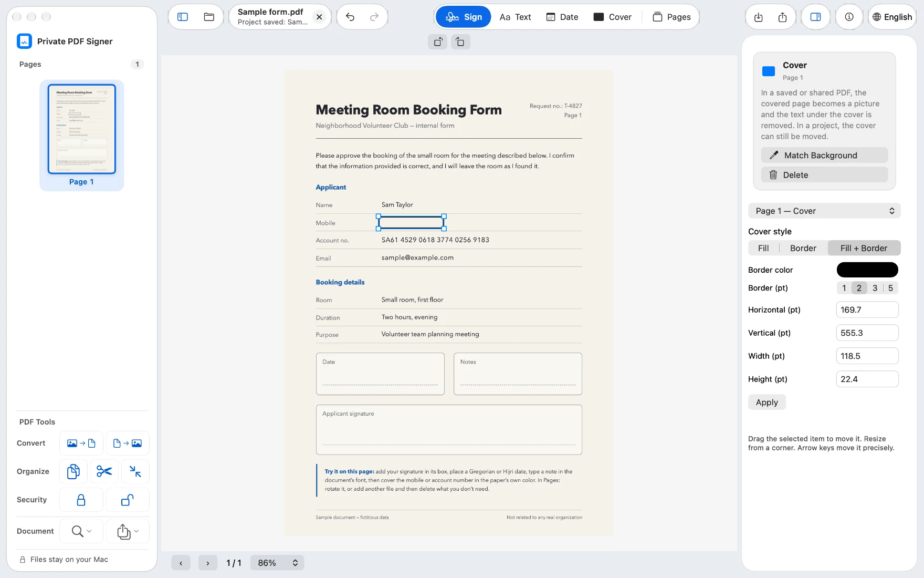Viewport: 924px width, 578px height.
Task: Open the black Border color swatch
Action: coord(867,270)
